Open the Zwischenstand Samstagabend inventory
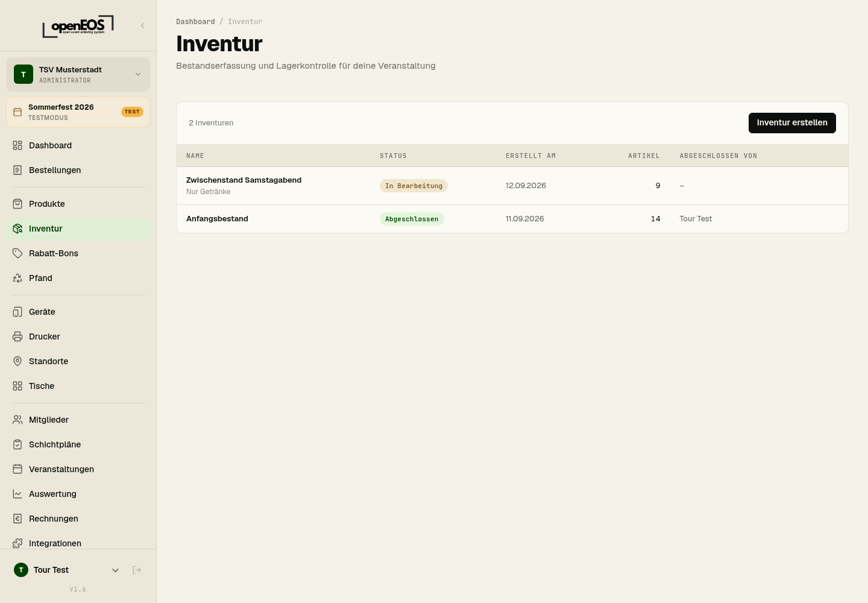Viewport: 868px width, 603px height. coord(512,186)
